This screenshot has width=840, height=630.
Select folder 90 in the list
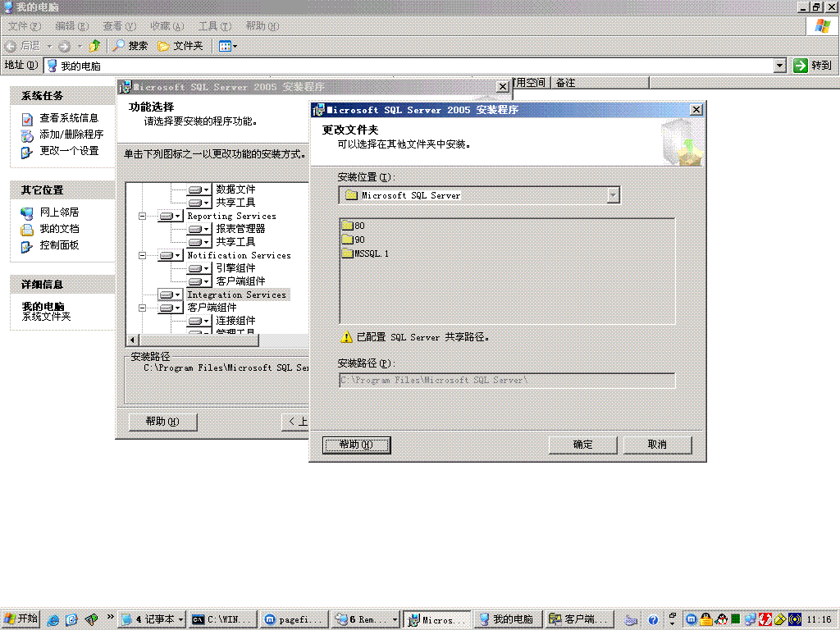tap(354, 240)
